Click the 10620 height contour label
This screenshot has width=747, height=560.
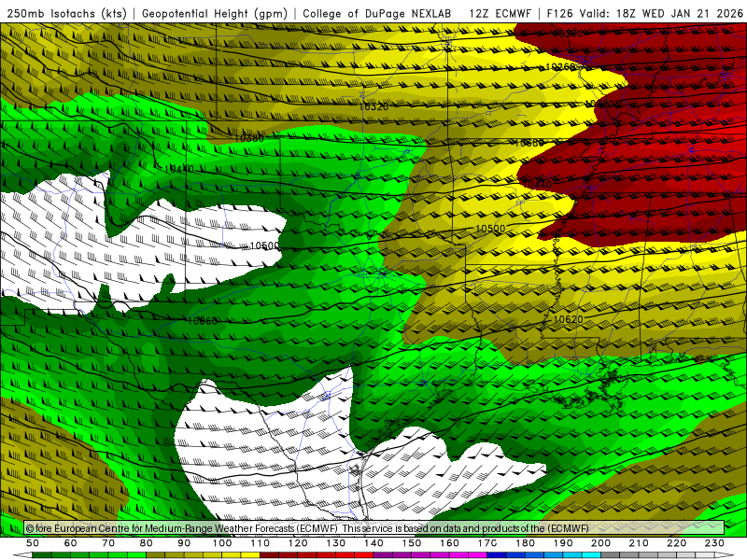coord(568,319)
